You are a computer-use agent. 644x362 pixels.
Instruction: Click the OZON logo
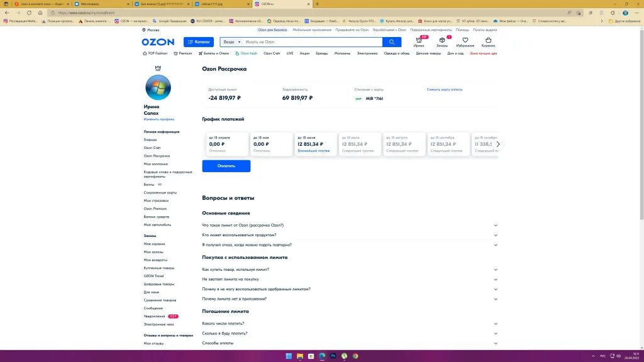coord(158,42)
